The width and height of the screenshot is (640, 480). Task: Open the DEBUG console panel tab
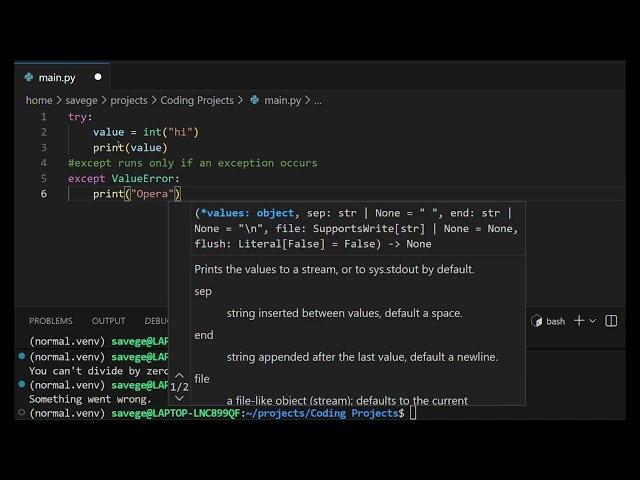click(x=156, y=321)
